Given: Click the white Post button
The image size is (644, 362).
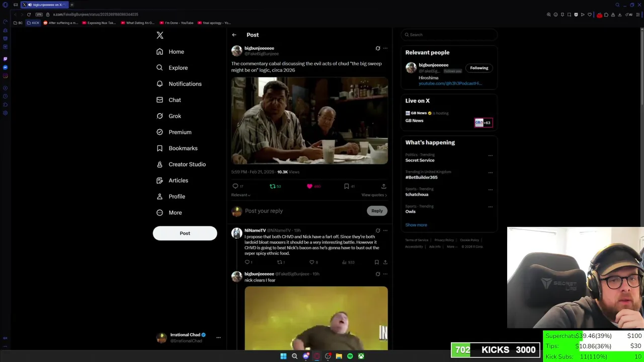Looking at the screenshot, I should pyautogui.click(x=185, y=233).
